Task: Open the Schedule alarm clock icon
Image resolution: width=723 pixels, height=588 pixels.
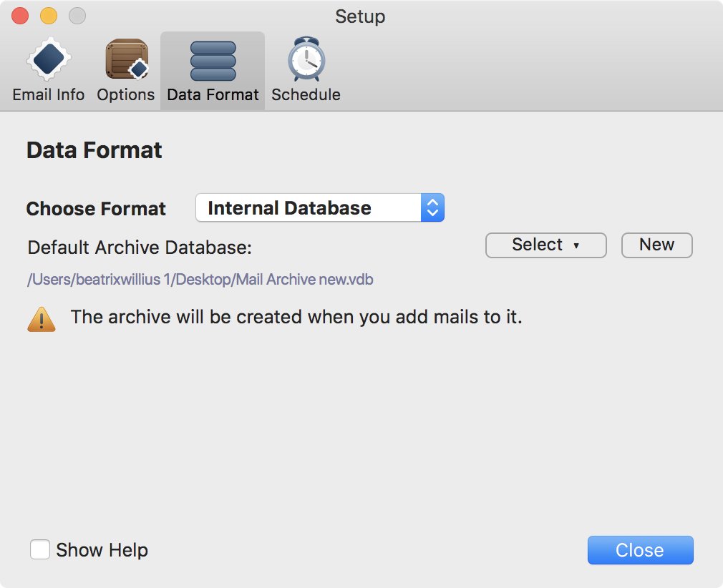Action: coord(306,59)
